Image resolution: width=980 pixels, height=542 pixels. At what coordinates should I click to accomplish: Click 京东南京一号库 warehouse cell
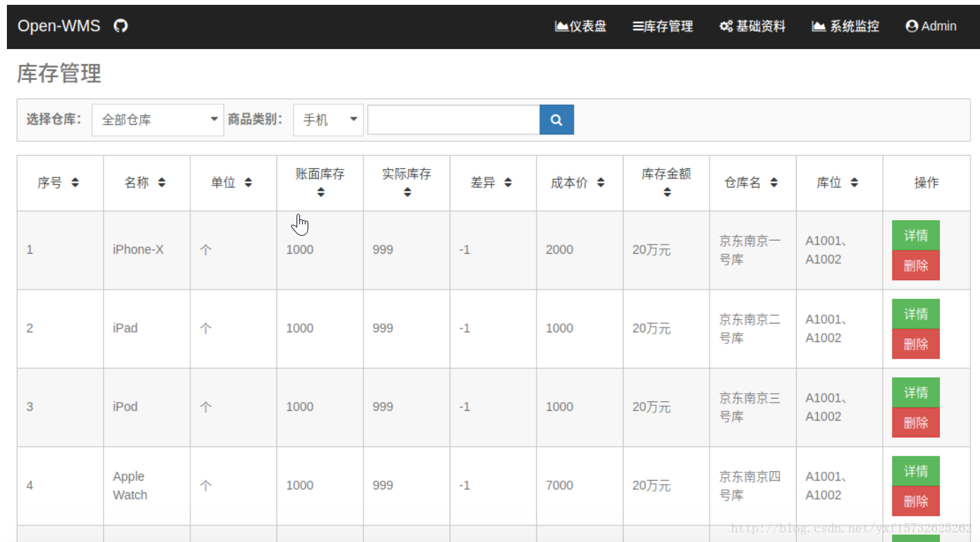point(753,250)
